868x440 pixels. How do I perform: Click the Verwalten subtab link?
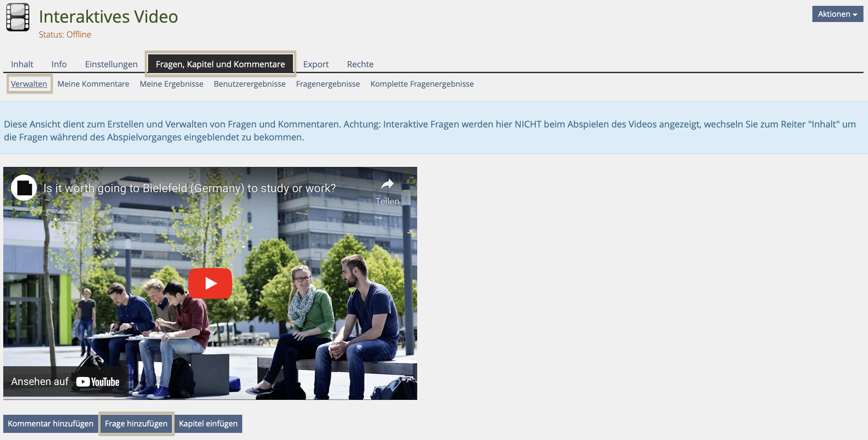[29, 83]
